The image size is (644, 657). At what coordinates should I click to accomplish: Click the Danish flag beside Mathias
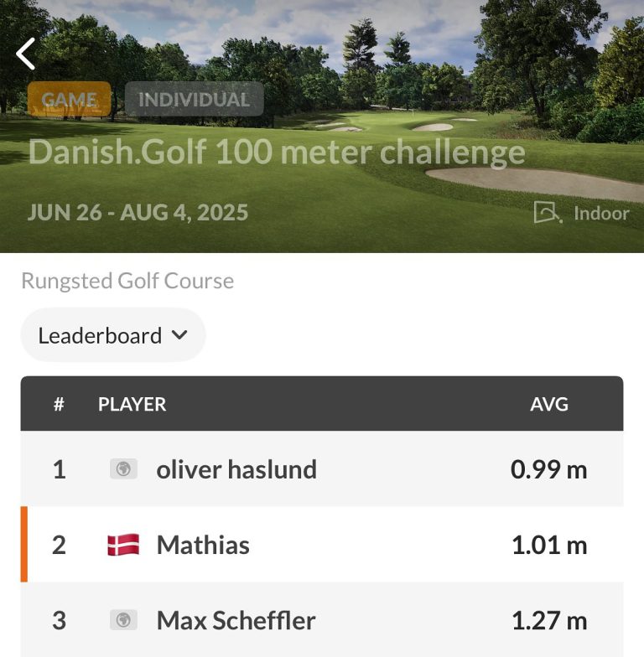123,545
